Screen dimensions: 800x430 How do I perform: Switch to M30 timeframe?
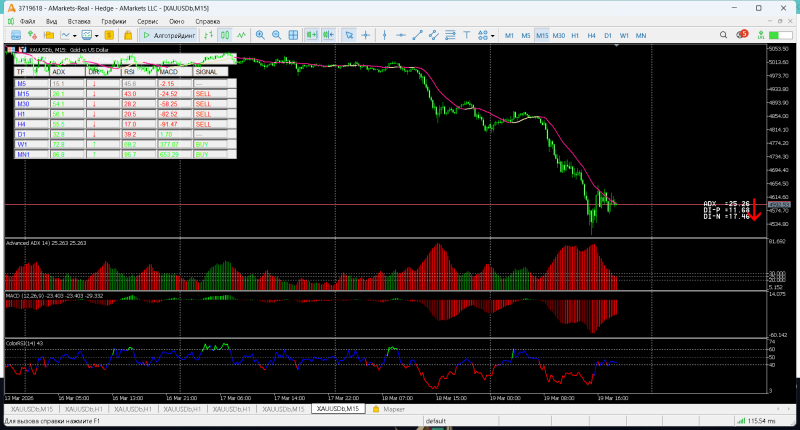(559, 35)
